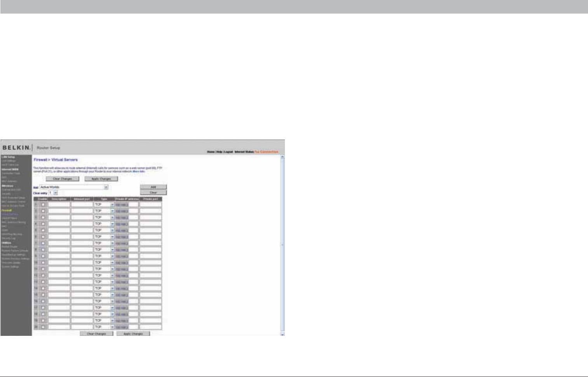Click the scrollbar up arrow
This screenshot has height=377, width=588.
(x=283, y=157)
